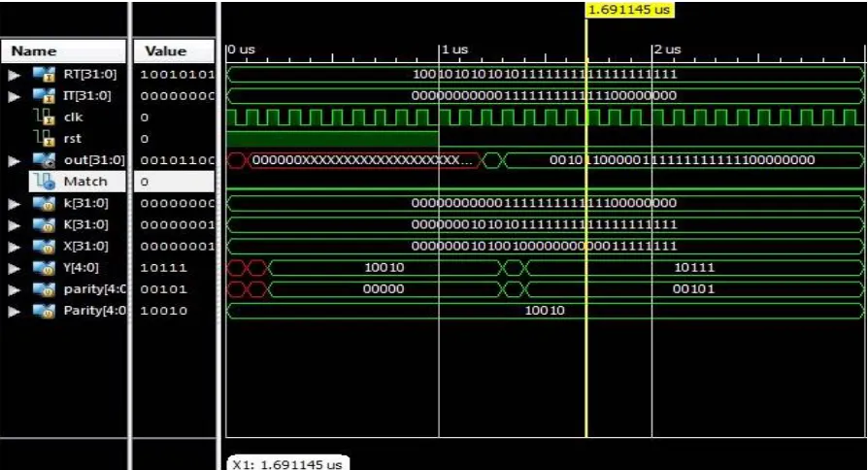Select the Match signal name
Viewport: 868px width, 470px height.
click(x=85, y=182)
